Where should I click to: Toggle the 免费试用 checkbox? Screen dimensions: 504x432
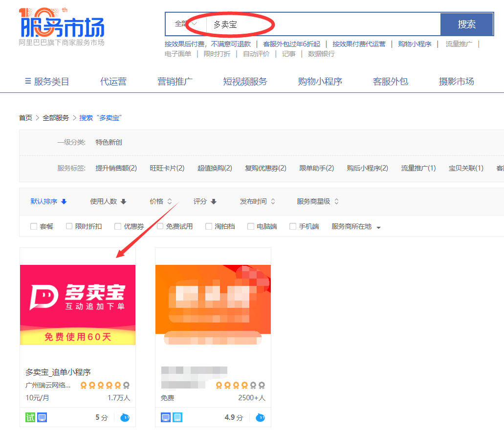point(160,226)
